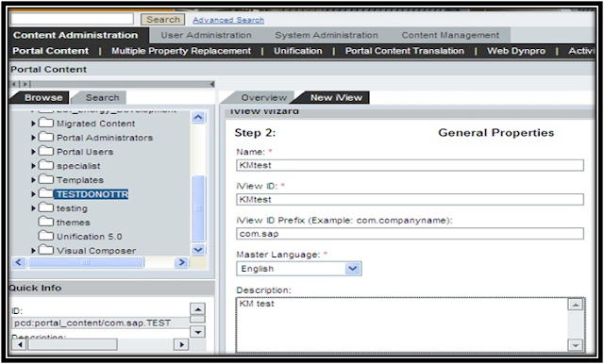Click Quick Info scroll down arrow
Image resolution: width=604 pixels, height=364 pixels.
point(197,332)
